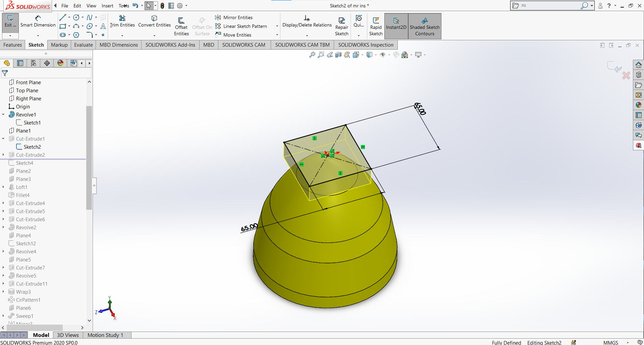Select the Spline sketch tool
This screenshot has width=644, height=345.
point(90,17)
